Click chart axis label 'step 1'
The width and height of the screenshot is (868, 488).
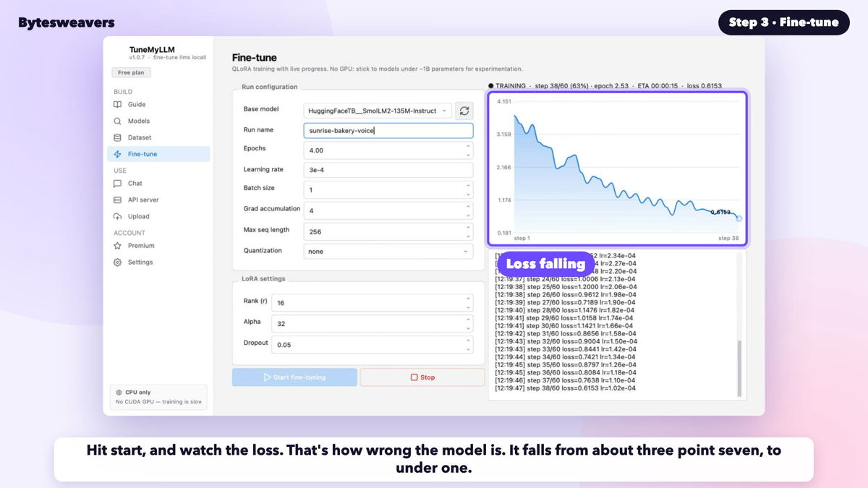522,238
